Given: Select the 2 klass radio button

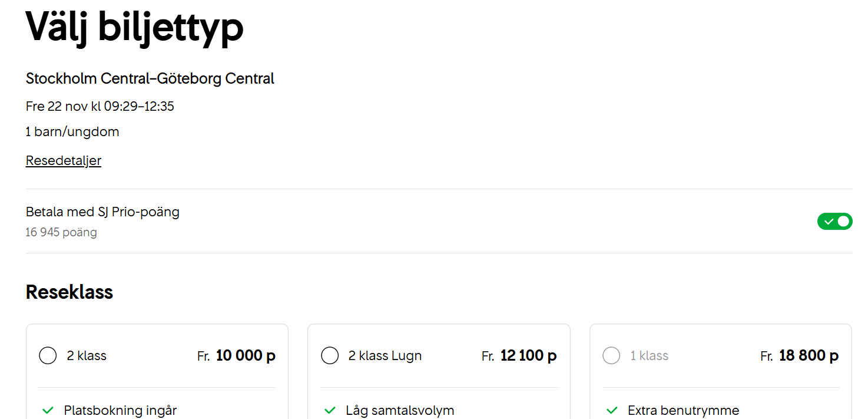Looking at the screenshot, I should tap(48, 356).
